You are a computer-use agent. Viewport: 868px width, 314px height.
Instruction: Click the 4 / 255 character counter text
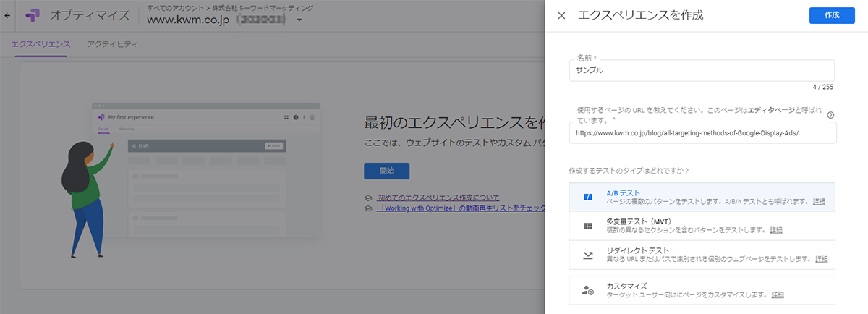[823, 87]
